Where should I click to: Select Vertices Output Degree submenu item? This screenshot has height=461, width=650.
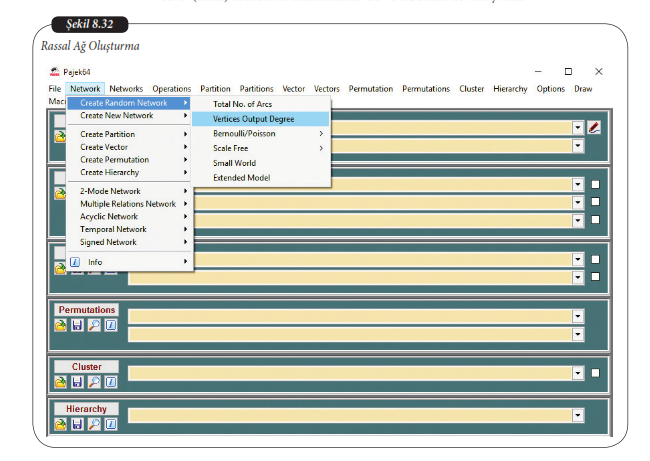tap(253, 118)
